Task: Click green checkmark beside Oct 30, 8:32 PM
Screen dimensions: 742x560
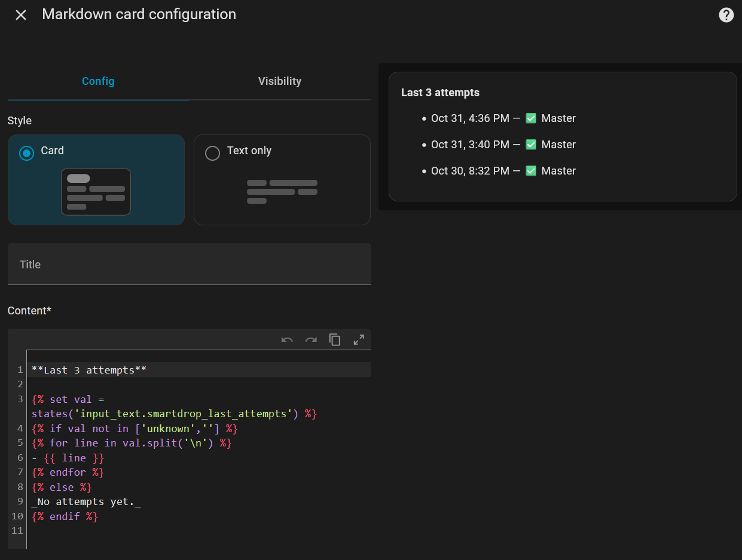Action: [x=530, y=171]
